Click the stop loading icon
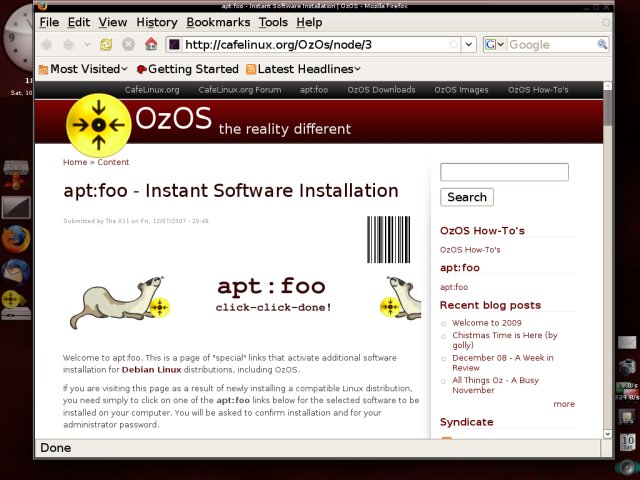Image resolution: width=640 pixels, height=480 pixels. pos(129,44)
